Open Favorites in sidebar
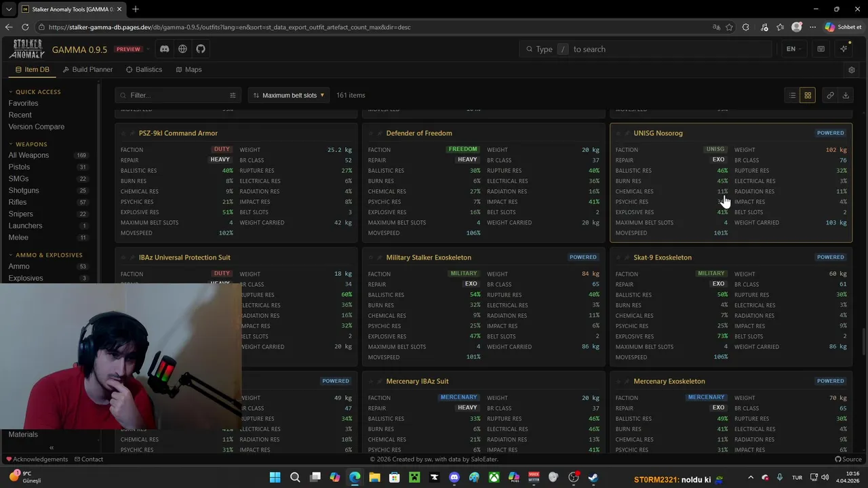The height and width of the screenshot is (488, 868). pos(23,103)
